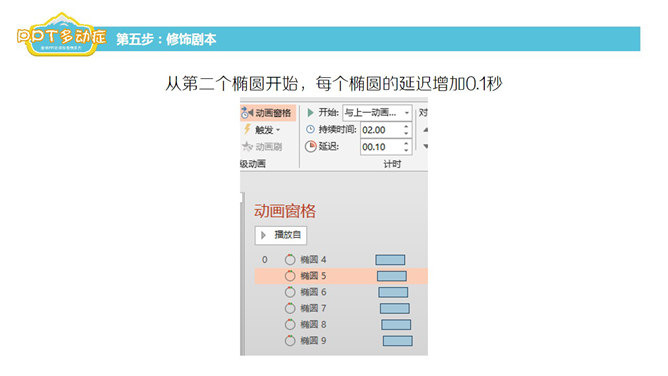Screen dimensions: 668x376
Task: Click the blue timing bar of 椭圆 8
Action: (396, 324)
